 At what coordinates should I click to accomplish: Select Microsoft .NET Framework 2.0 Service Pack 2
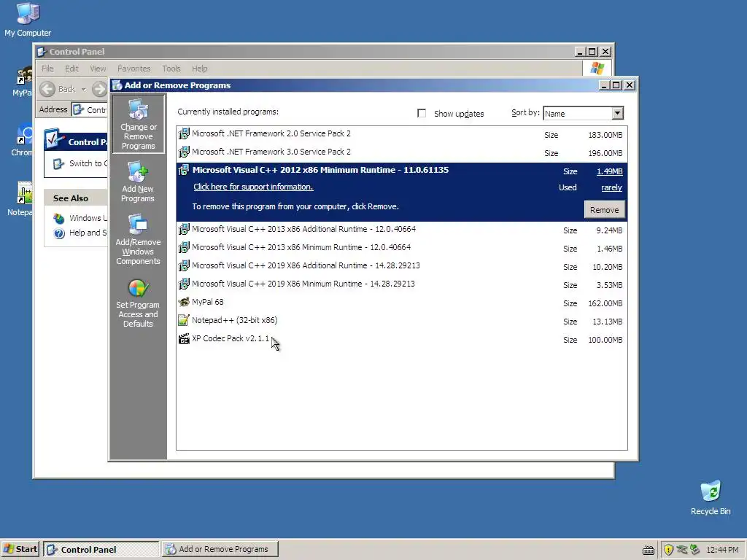[x=402, y=135]
